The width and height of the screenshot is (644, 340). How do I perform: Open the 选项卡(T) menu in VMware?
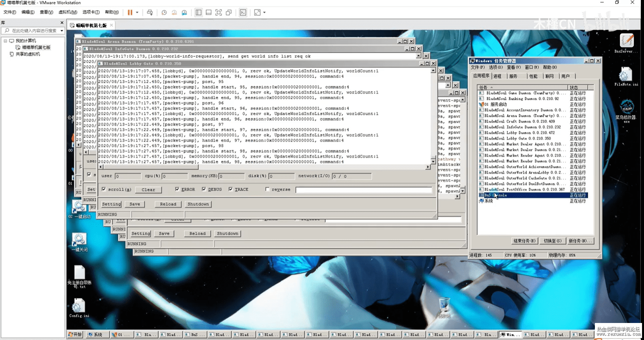click(x=91, y=12)
